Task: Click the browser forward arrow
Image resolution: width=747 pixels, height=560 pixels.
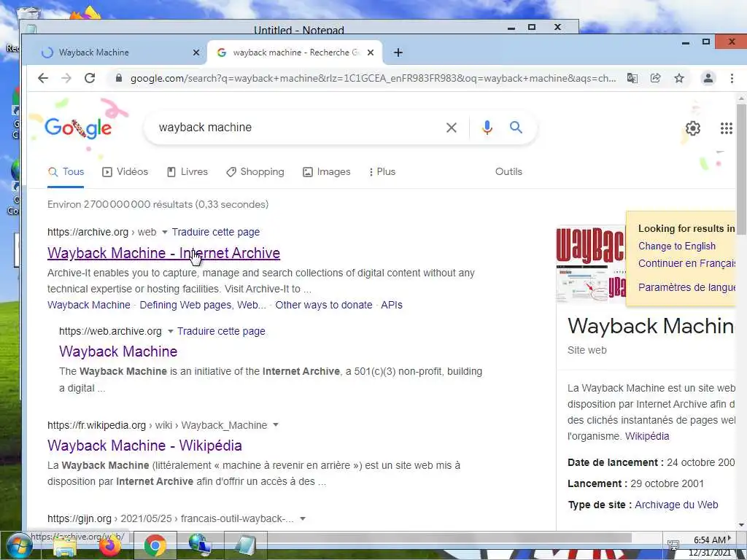Action: click(x=66, y=78)
